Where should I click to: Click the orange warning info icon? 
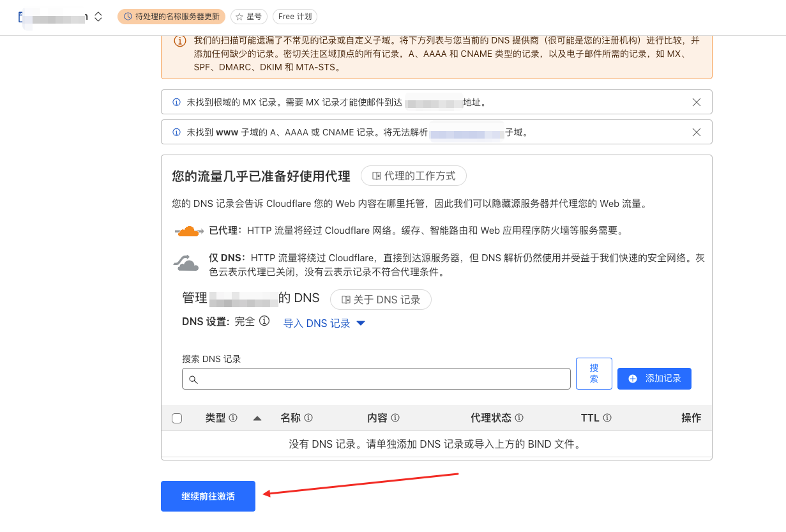[x=180, y=41]
